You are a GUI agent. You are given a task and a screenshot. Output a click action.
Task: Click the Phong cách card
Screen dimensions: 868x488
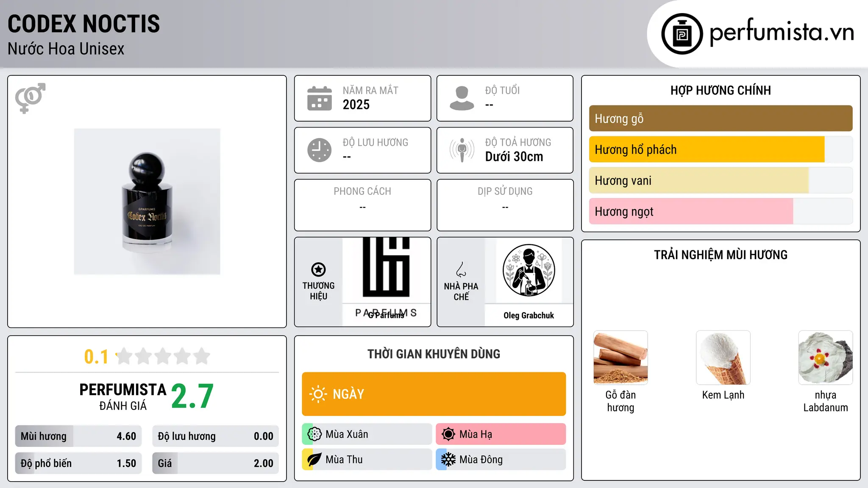[363, 205]
